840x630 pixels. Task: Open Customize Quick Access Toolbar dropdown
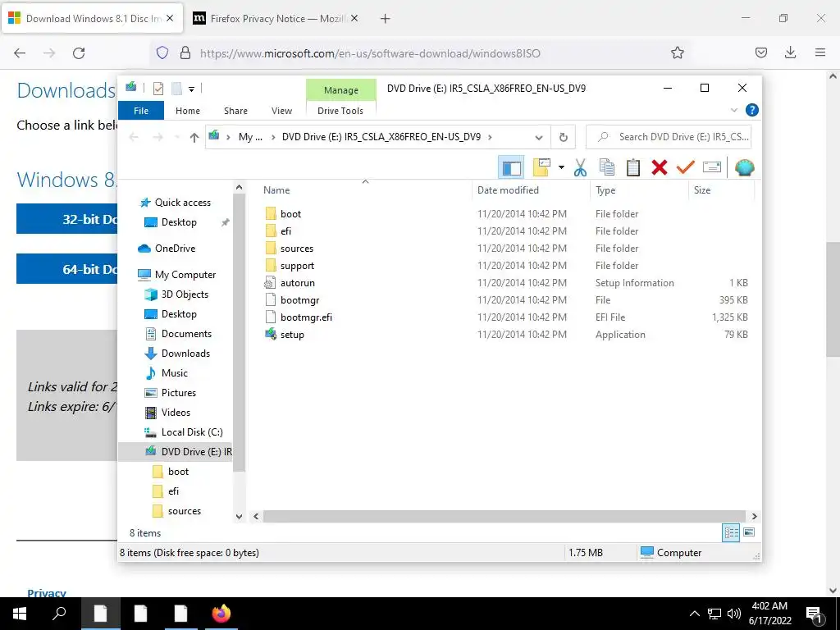(191, 89)
